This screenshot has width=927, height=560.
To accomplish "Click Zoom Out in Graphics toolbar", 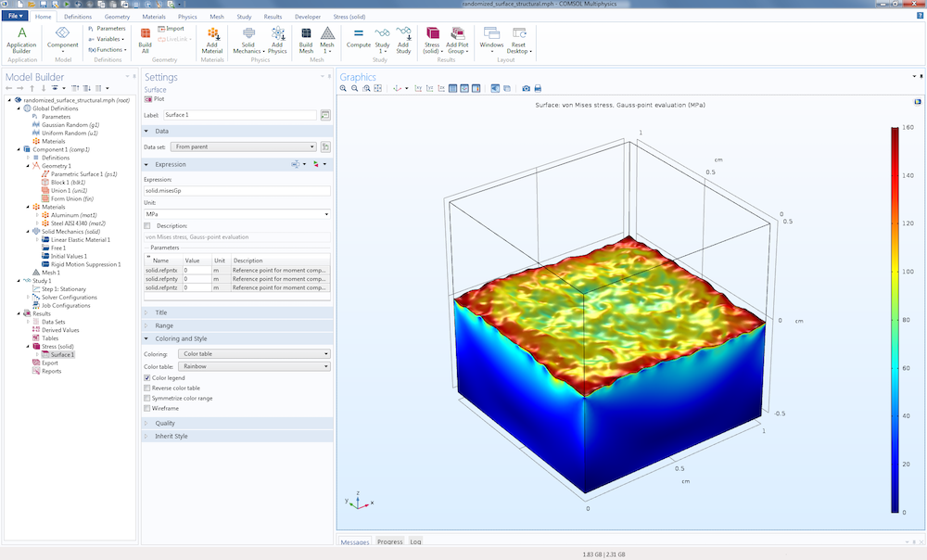I will point(355,89).
